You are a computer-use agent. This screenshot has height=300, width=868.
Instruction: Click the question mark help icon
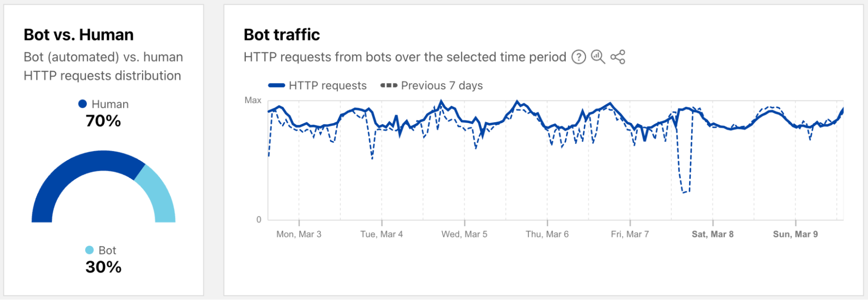coord(578,57)
